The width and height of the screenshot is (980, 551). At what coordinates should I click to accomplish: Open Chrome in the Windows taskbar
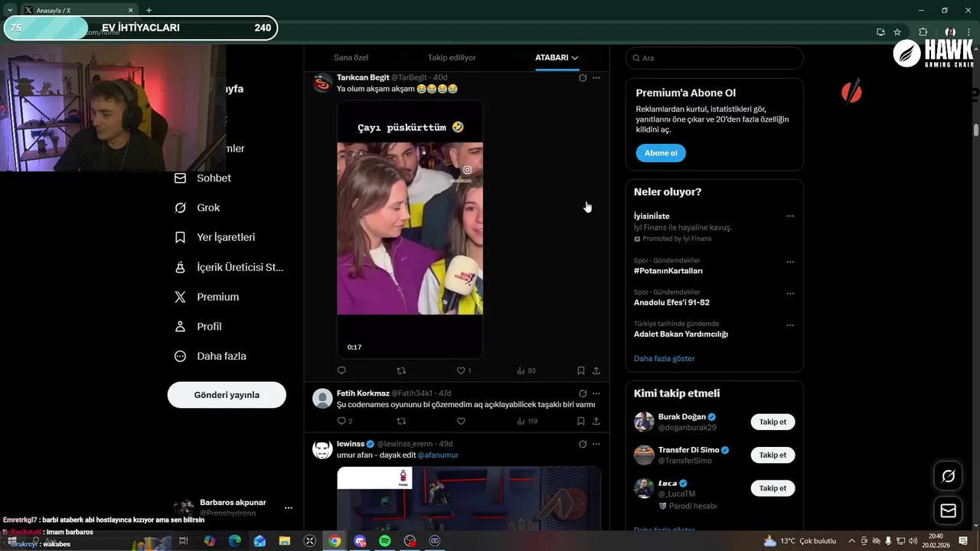pos(335,541)
